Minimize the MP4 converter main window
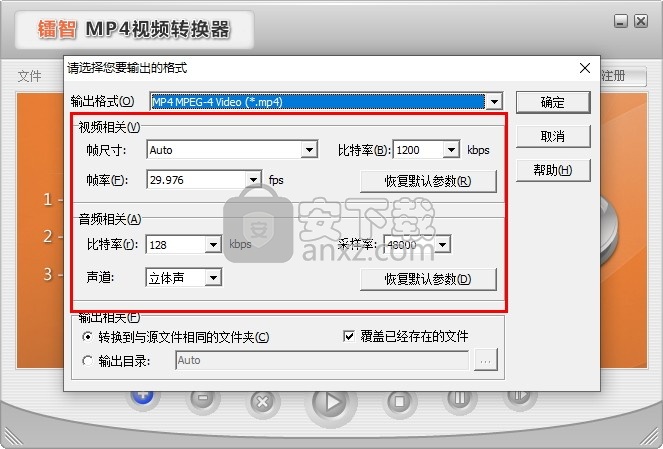Image resolution: width=663 pixels, height=449 pixels. [620, 21]
